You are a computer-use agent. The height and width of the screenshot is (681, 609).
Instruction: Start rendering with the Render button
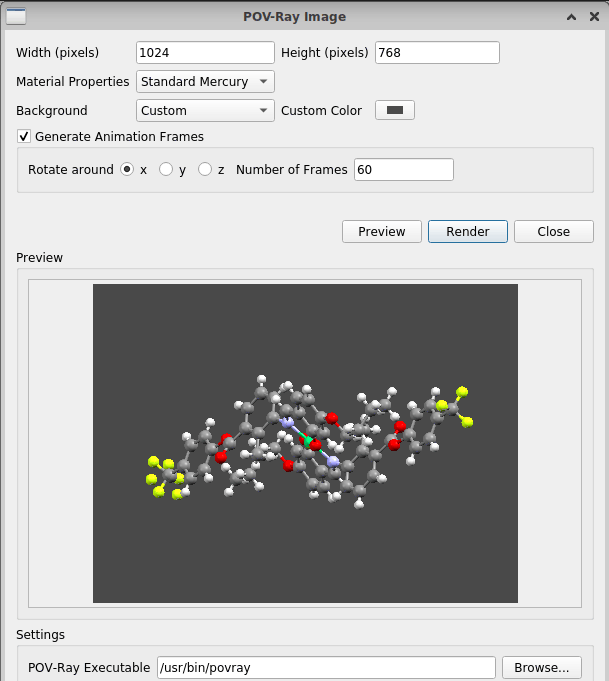[468, 232]
